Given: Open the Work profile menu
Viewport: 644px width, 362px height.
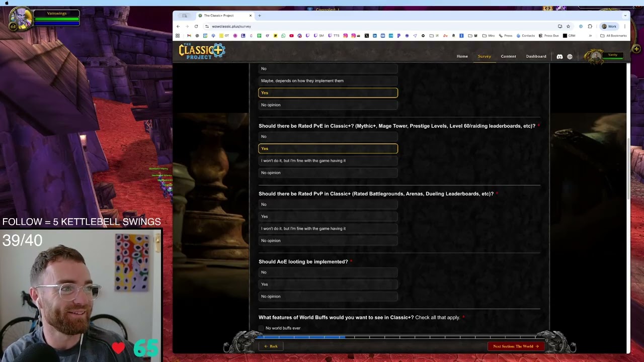Looking at the screenshot, I should [x=609, y=26].
